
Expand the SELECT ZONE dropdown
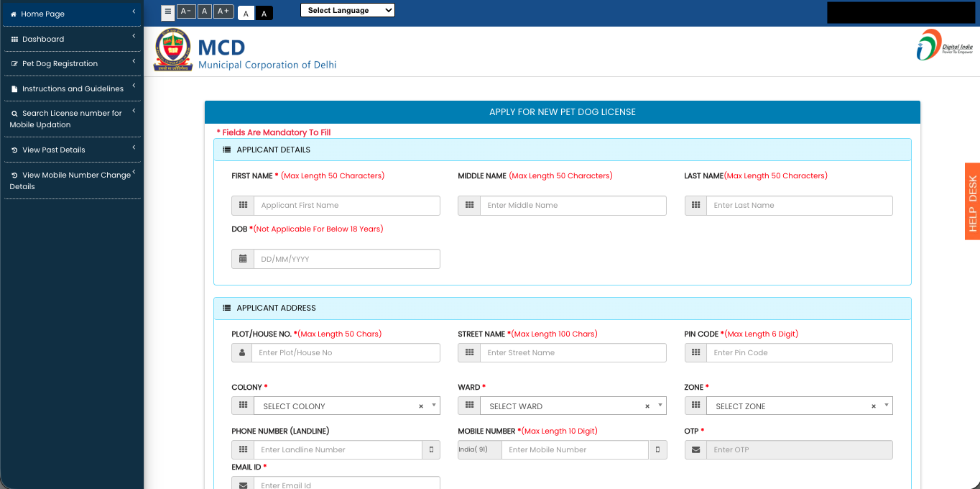coord(799,406)
